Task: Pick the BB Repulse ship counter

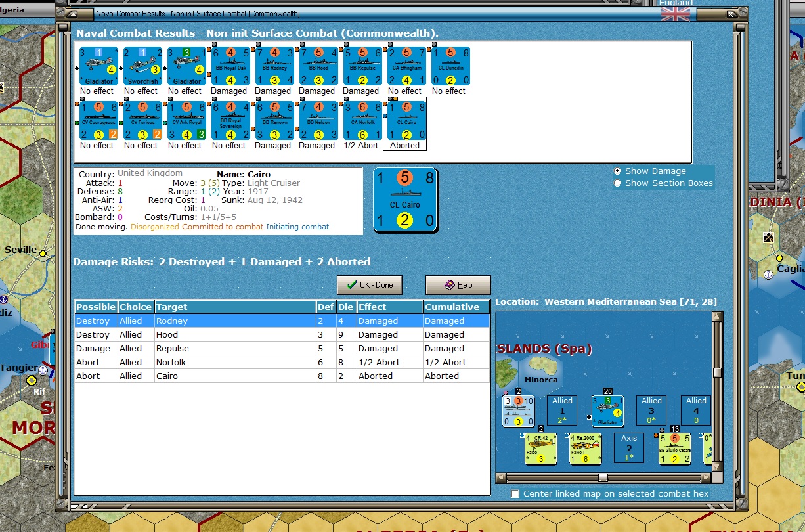Action: (361, 66)
